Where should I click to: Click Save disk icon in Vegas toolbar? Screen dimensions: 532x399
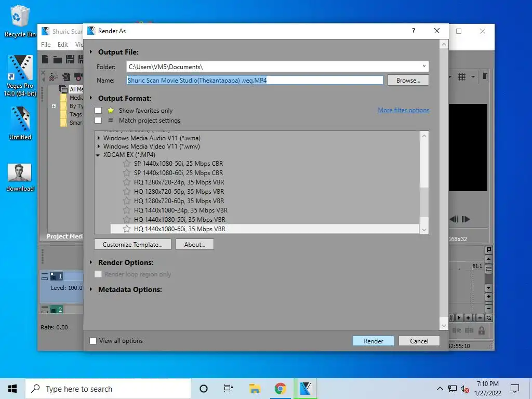pos(70,59)
